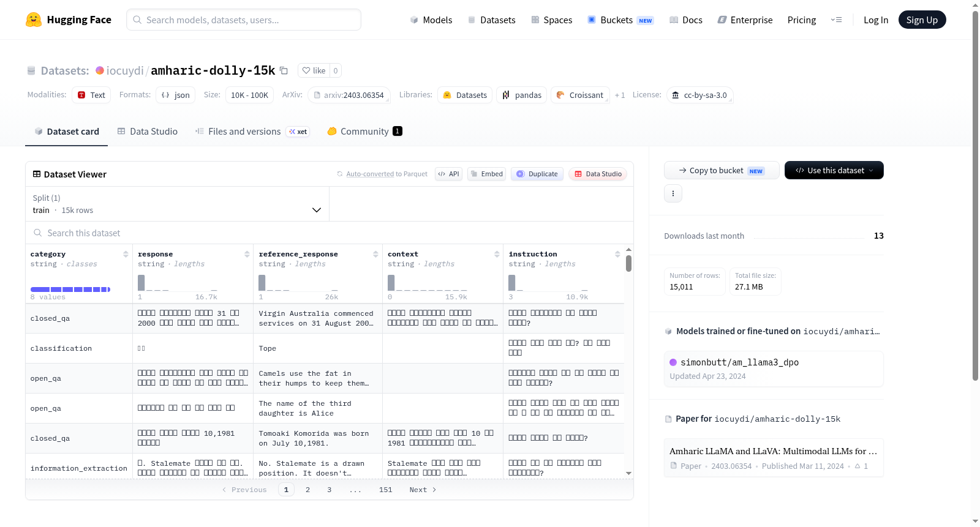The width and height of the screenshot is (980, 527).
Task: Click the 'Virgin Australia commenced' cell
Action: 317,318
